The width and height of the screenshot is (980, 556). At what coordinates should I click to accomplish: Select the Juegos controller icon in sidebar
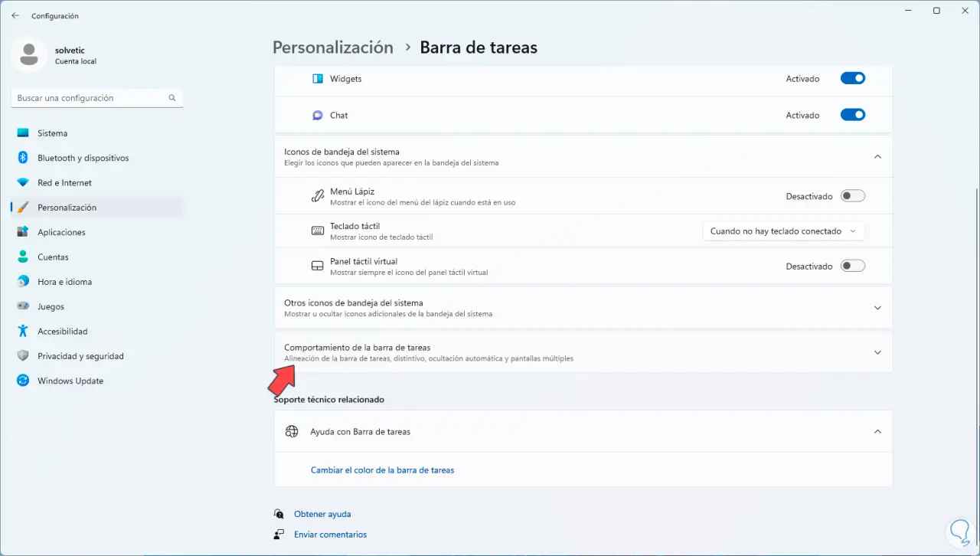click(22, 306)
